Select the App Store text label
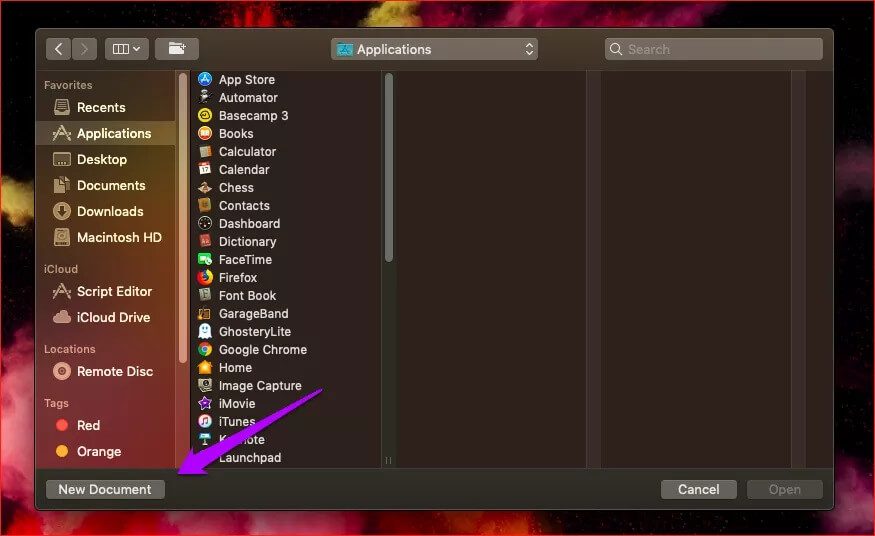 (247, 79)
